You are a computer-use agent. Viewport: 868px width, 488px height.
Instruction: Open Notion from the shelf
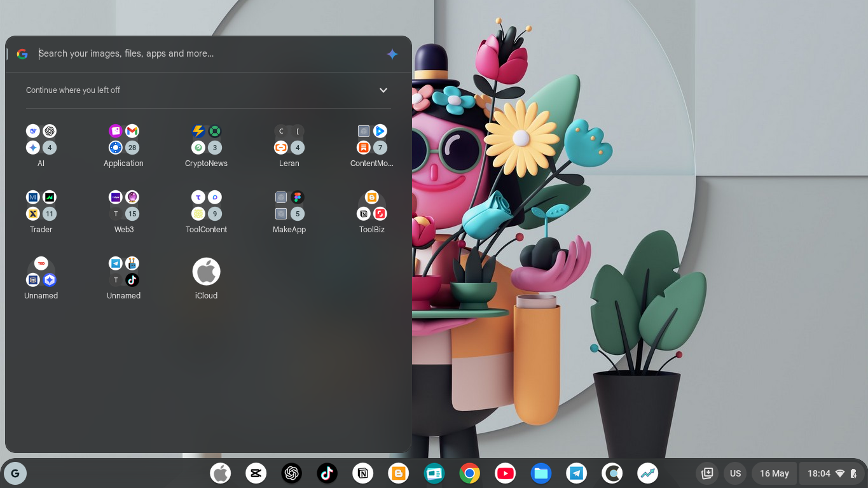click(363, 473)
